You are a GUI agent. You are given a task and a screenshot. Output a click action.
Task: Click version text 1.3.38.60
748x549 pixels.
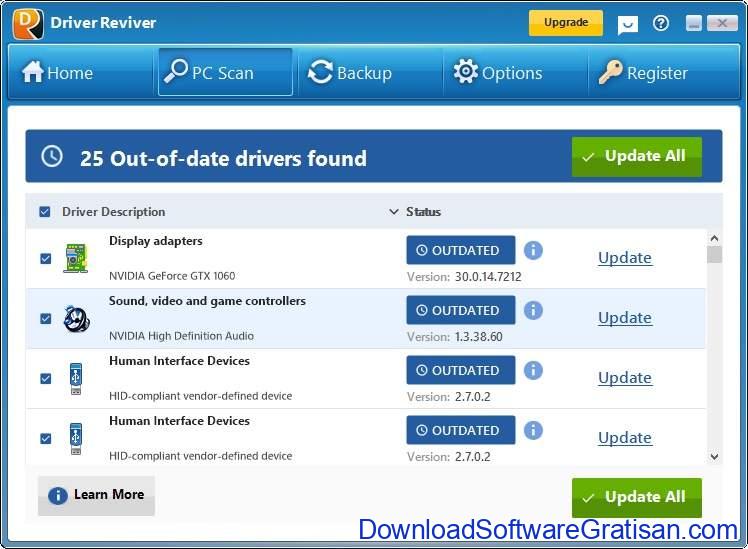[x=478, y=337]
